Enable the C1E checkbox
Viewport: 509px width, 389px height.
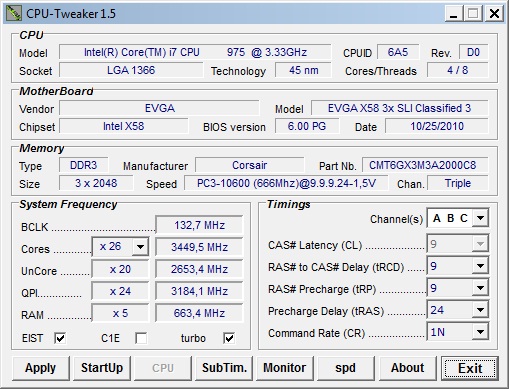pos(141,338)
